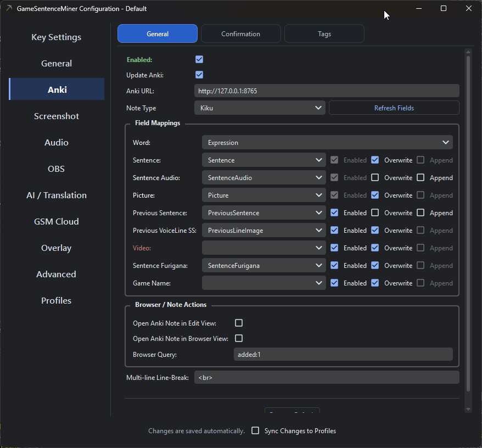482x448 pixels.
Task: Click the Multi-line Line-Break input field
Action: click(x=327, y=377)
